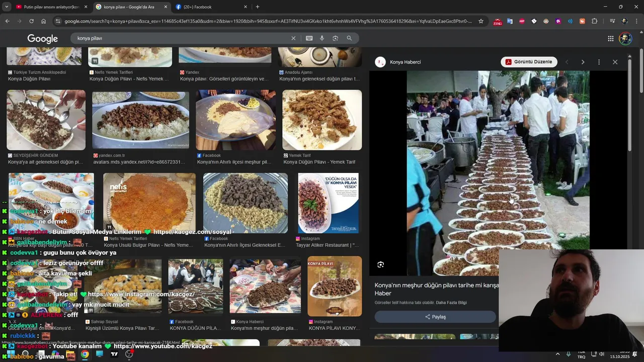The image size is (644, 362).
Task: Close the image preview panel
Action: pyautogui.click(x=615, y=62)
